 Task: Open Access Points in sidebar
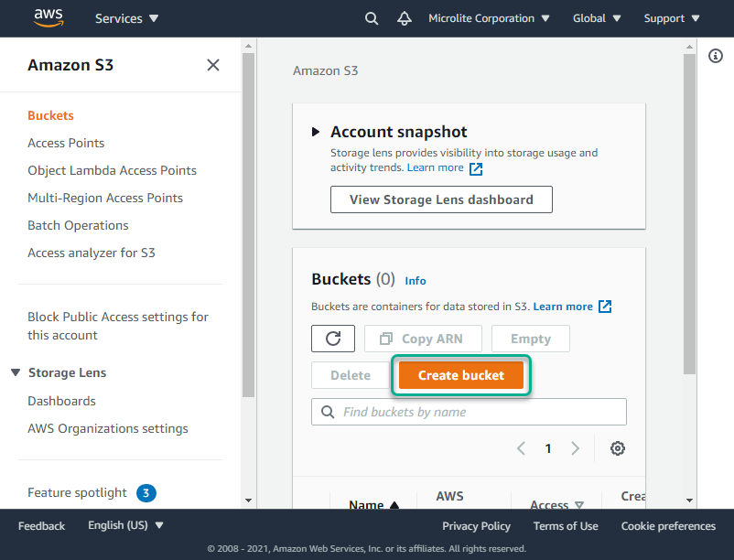pos(66,143)
